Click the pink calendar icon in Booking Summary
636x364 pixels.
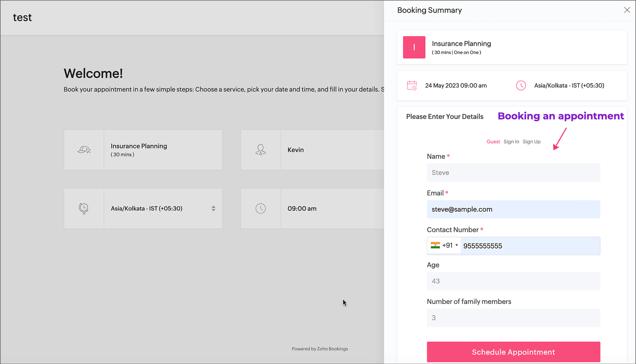pos(411,85)
